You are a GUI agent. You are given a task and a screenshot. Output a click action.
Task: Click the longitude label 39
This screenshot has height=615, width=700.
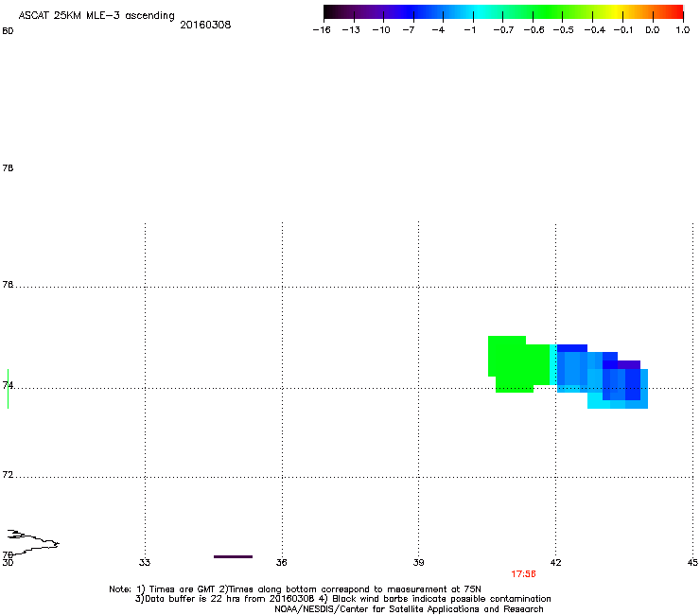tap(418, 563)
